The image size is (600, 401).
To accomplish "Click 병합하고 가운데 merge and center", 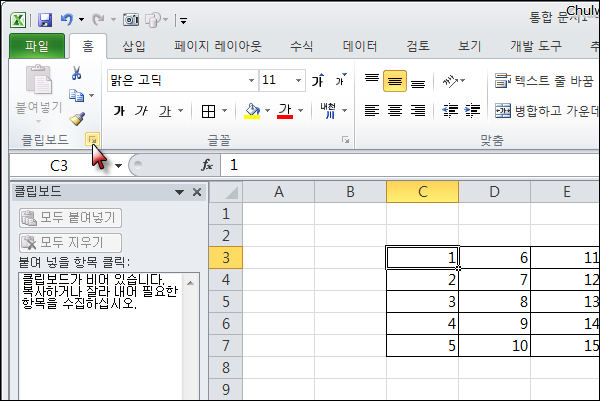I will point(546,111).
